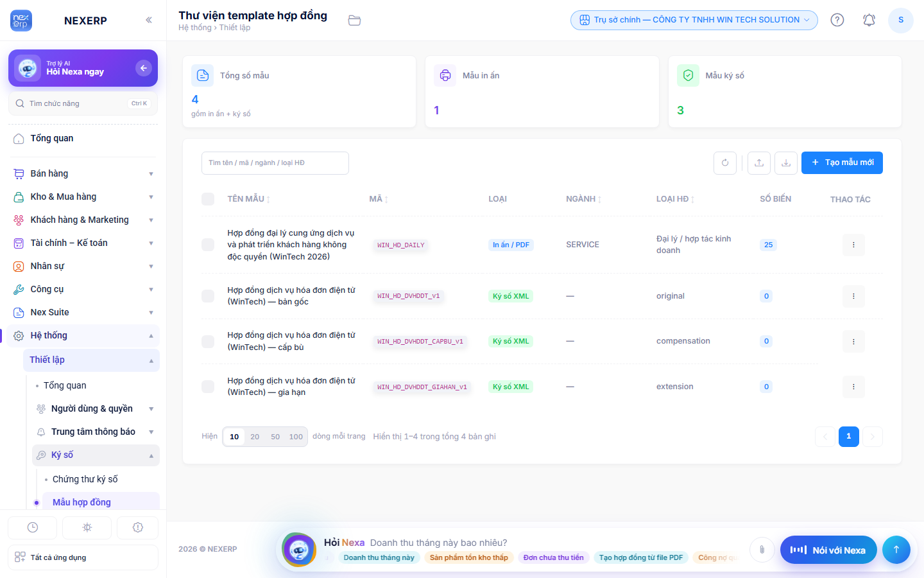Click the Tổng số mẫu document icon
Viewport: 924px width, 578px height.
203,76
